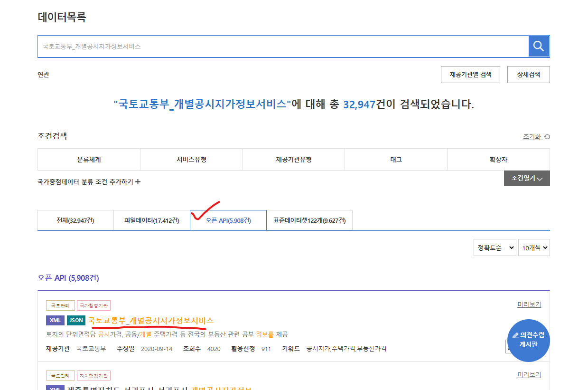Expand the 서비스유형 filter
The image size is (588, 390).
[191, 160]
